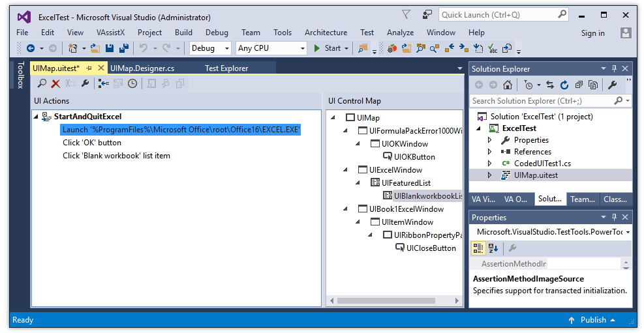The width and height of the screenshot is (644, 333).
Task: Toggle Categorized view in Properties panel
Action: point(478,248)
